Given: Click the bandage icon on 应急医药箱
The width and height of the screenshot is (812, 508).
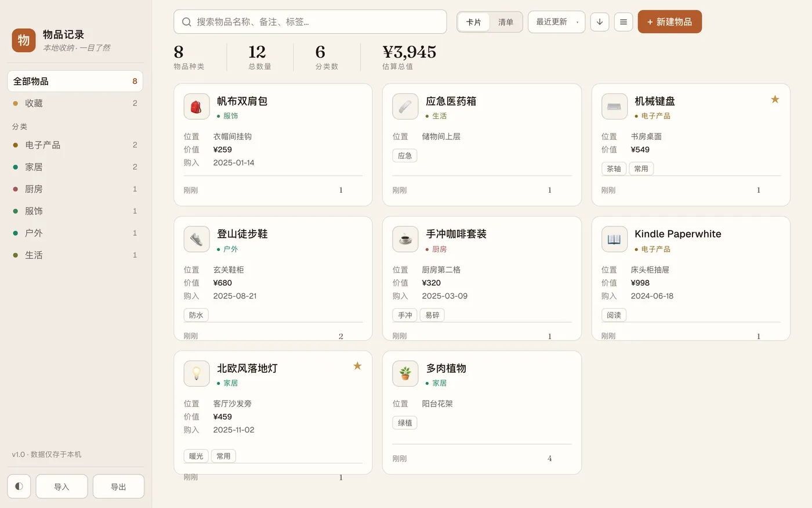Looking at the screenshot, I should point(405,107).
